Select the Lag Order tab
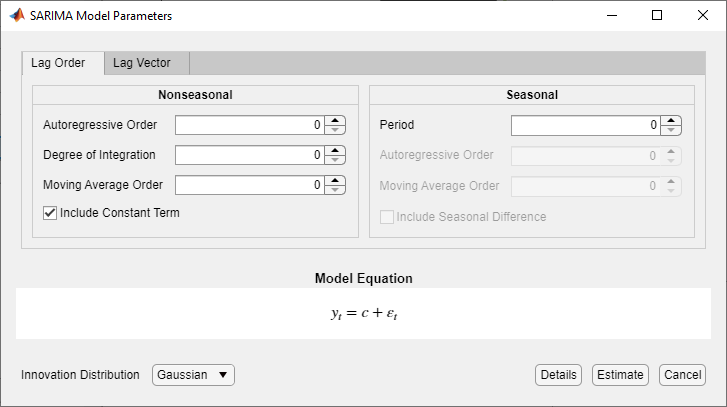 pyautogui.click(x=58, y=63)
